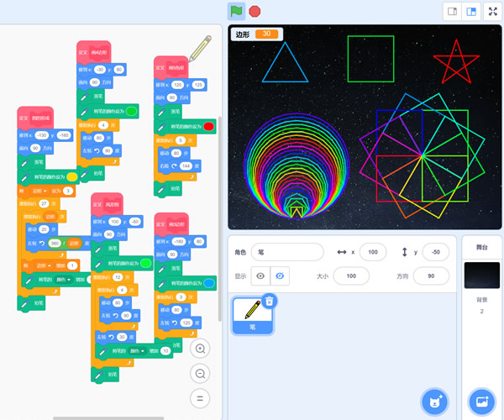Edit the -160 y value in goto block
The width and height of the screenshot is (504, 420).
[x=64, y=135]
